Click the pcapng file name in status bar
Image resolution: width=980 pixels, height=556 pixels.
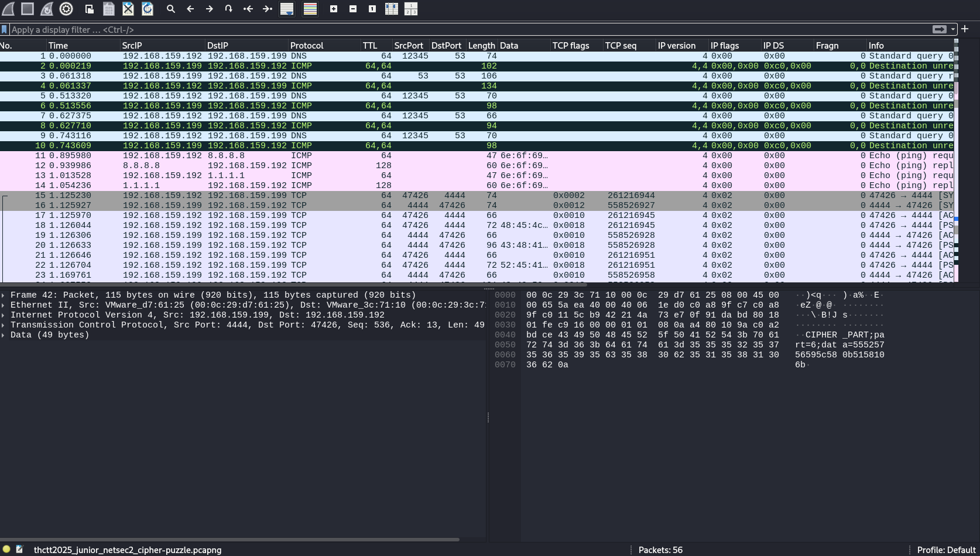(128, 550)
